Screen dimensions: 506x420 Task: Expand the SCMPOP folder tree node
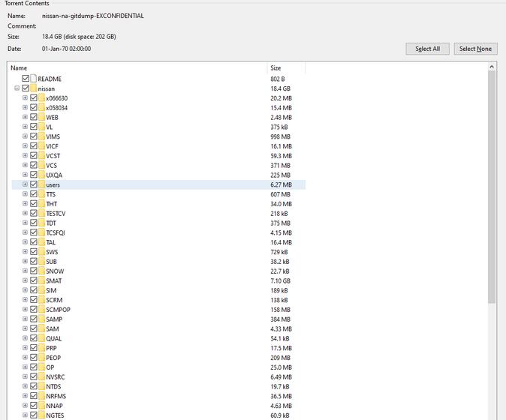25,310
